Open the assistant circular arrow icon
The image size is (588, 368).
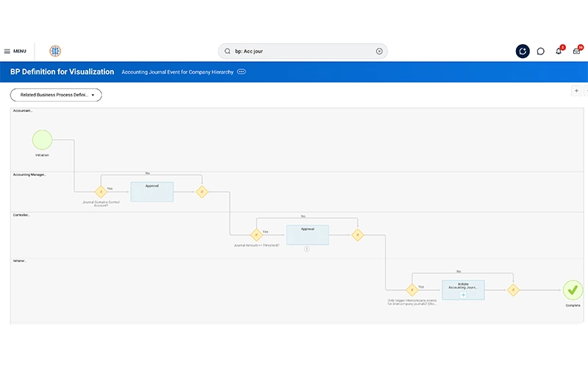click(523, 51)
